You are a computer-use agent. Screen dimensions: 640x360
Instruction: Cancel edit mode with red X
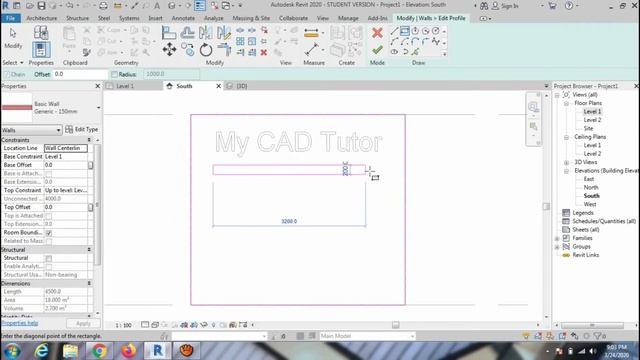pyautogui.click(x=377, y=33)
